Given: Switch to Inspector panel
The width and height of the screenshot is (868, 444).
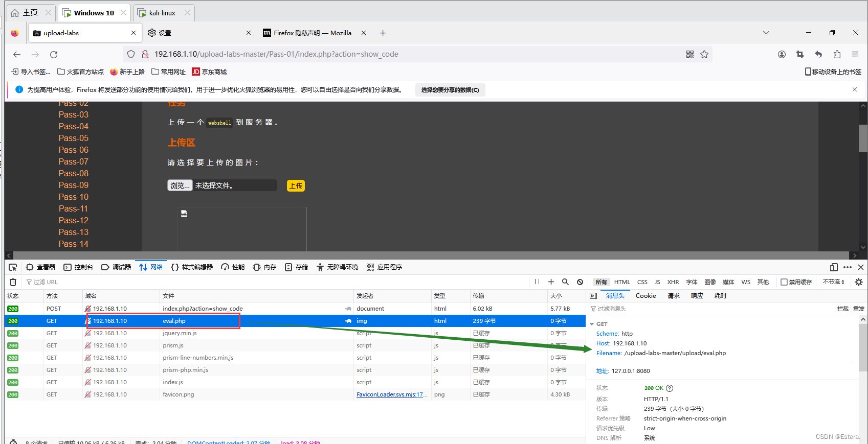Looking at the screenshot, I should pyautogui.click(x=41, y=267).
